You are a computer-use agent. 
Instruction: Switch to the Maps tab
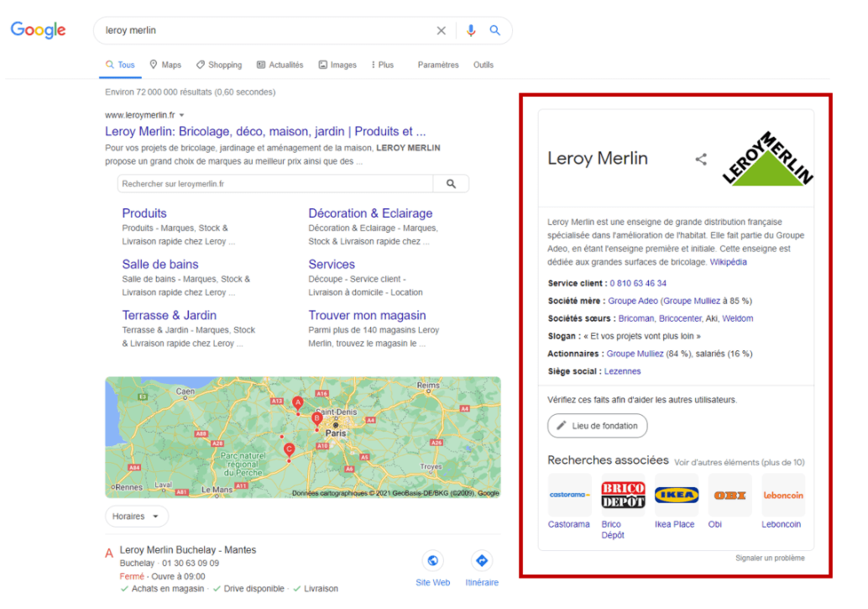(x=165, y=65)
